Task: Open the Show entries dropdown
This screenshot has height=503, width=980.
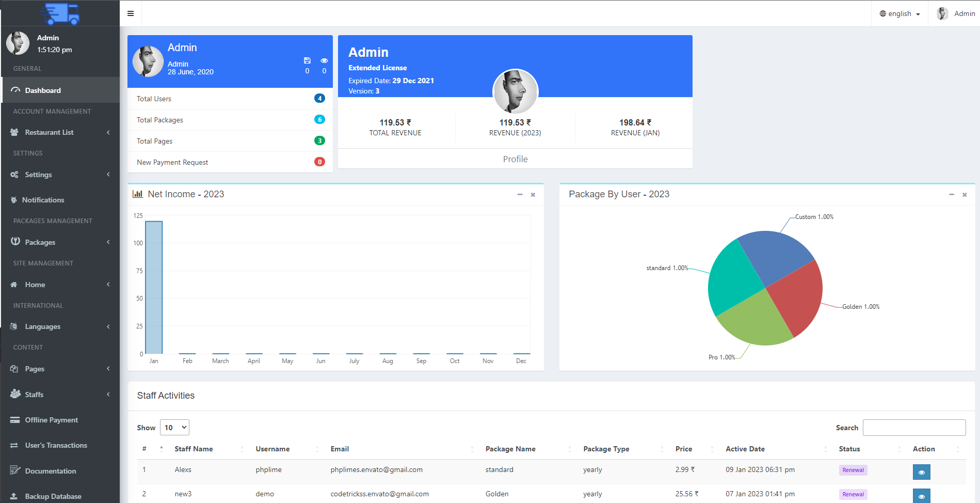Action: tap(174, 428)
